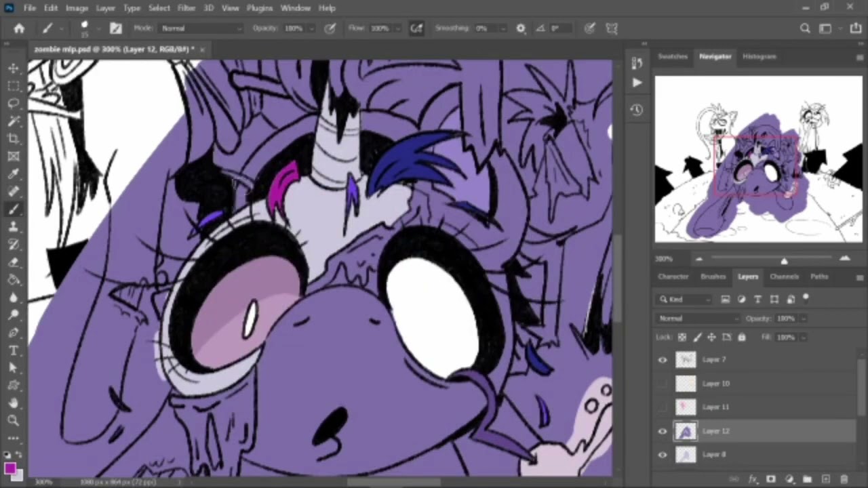Screen dimensions: 868x488
Task: Select the Rectangular Marquee tool
Action: 14,85
